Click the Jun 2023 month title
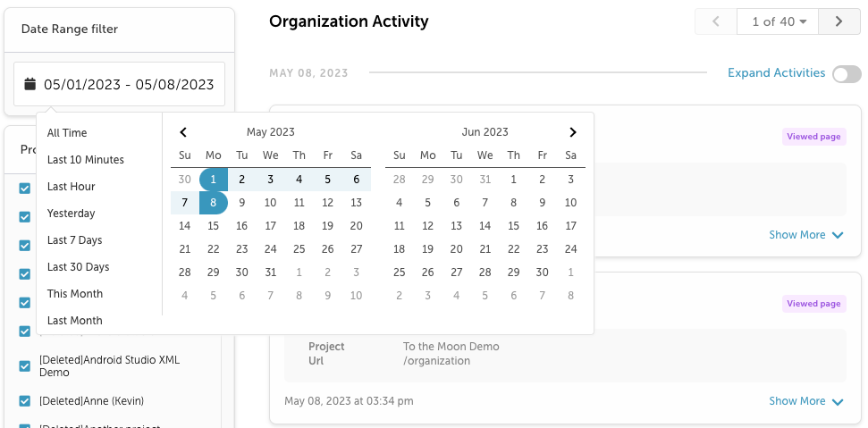Viewport: 868px width, 428px height. 485,132
